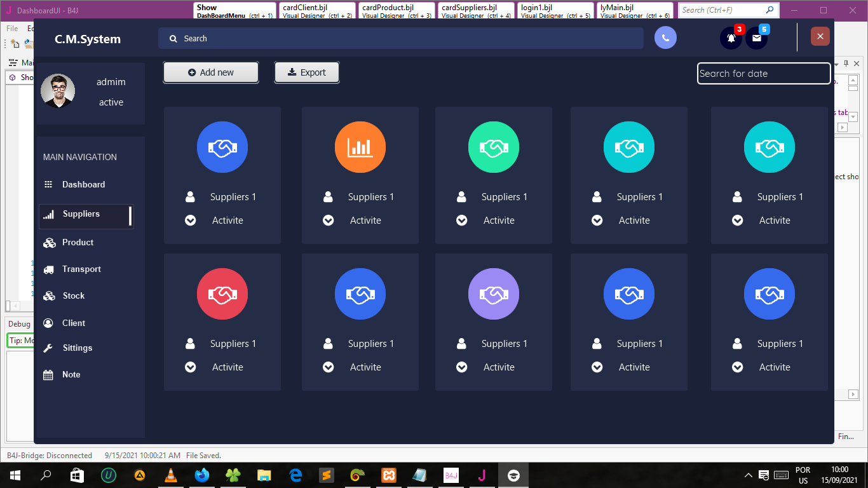Click the purple handshake circle icon
Viewport: 868px width, 488px height.
pyautogui.click(x=494, y=294)
